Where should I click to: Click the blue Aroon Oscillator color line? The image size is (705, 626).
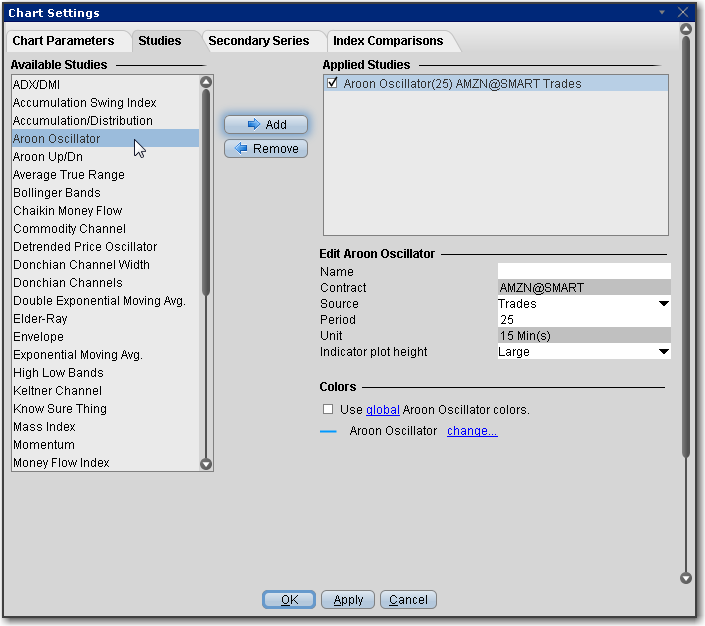[x=329, y=432]
